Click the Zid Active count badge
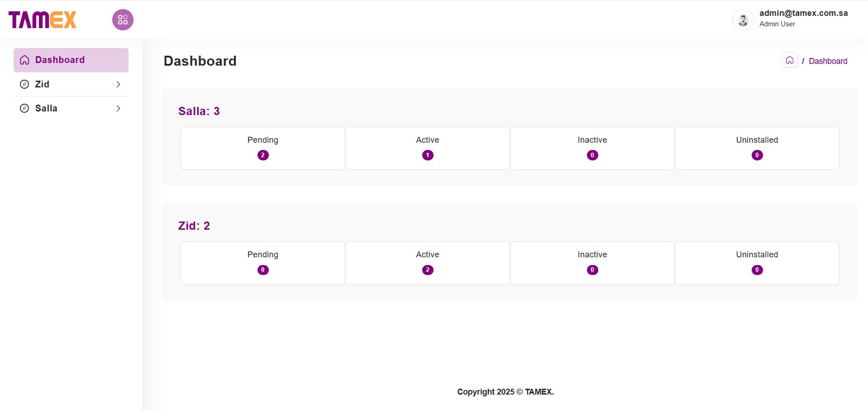The height and width of the screenshot is (410, 868). [x=428, y=270]
